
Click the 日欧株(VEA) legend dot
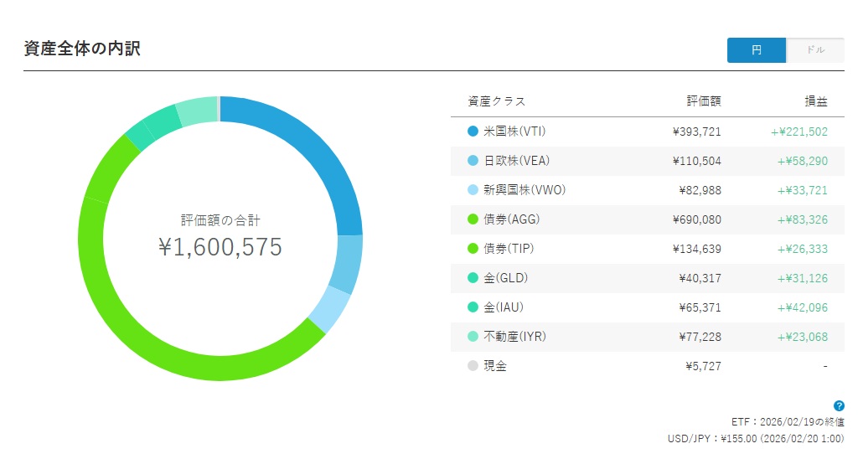pyautogui.click(x=473, y=161)
